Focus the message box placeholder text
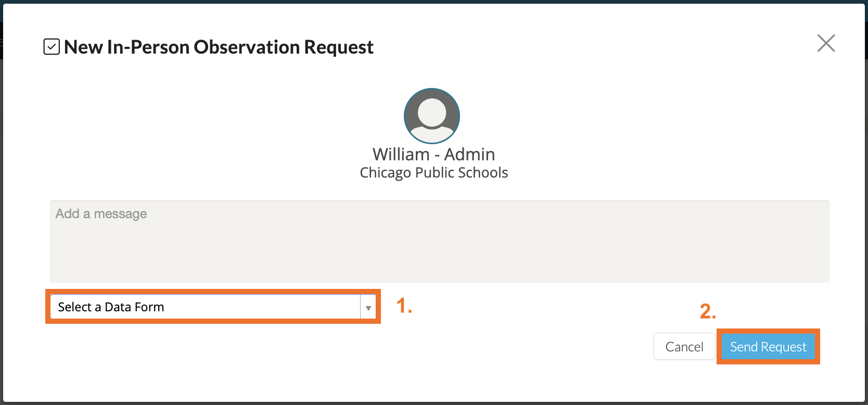Image resolution: width=868 pixels, height=405 pixels. point(101,214)
